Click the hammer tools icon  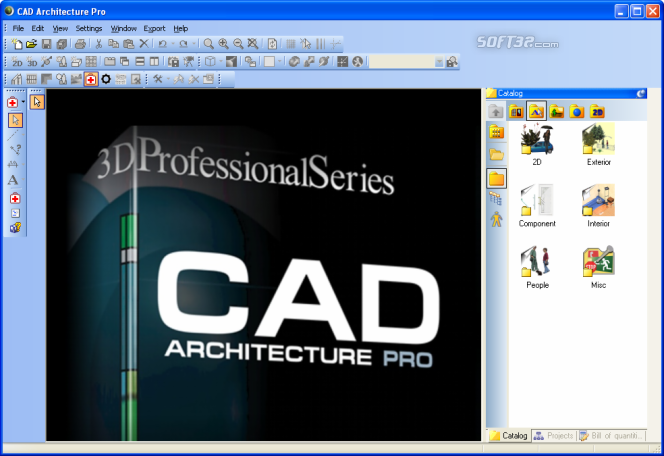158,79
